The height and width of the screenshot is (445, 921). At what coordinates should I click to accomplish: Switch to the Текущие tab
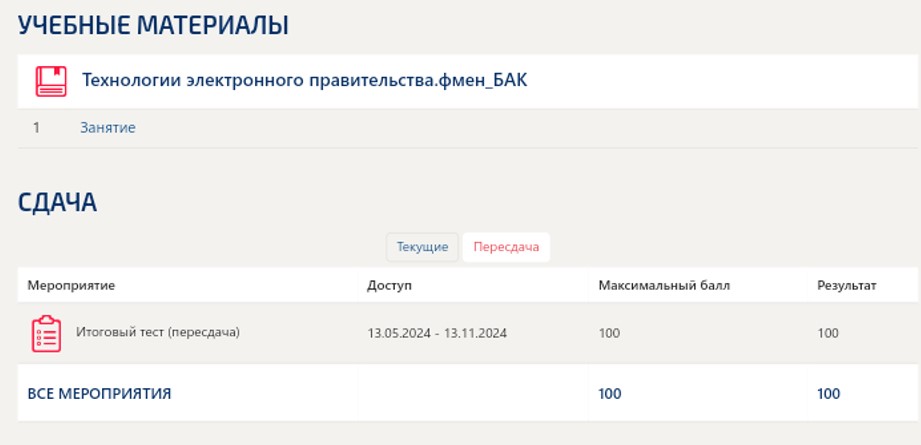422,247
